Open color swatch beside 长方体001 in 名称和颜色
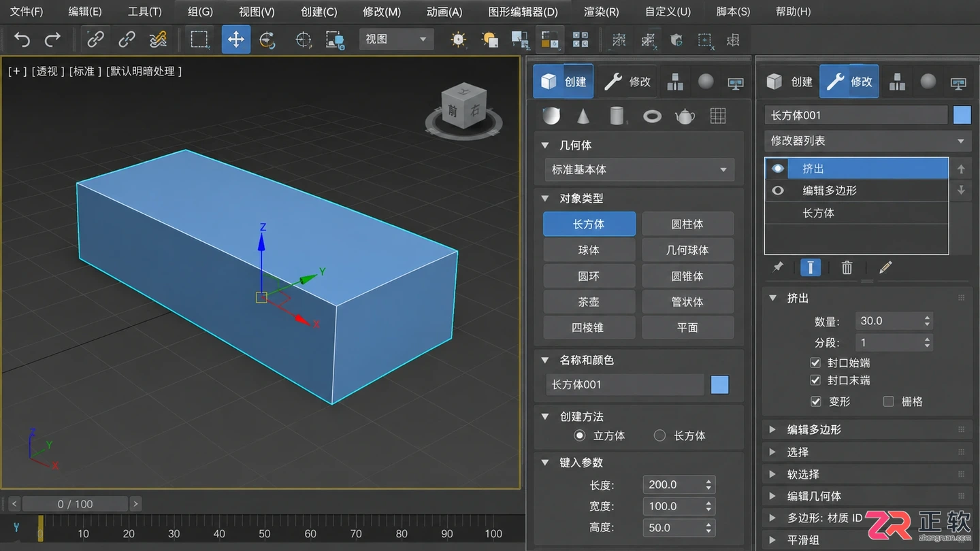The width and height of the screenshot is (980, 551). (x=720, y=385)
